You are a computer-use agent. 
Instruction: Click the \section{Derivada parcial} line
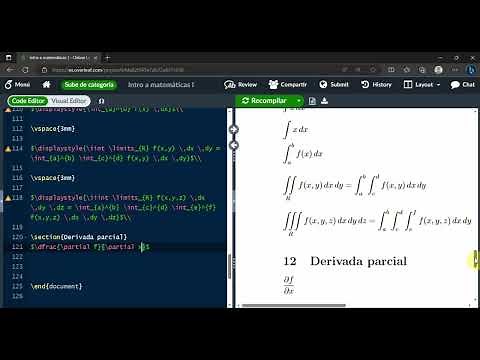(79, 237)
